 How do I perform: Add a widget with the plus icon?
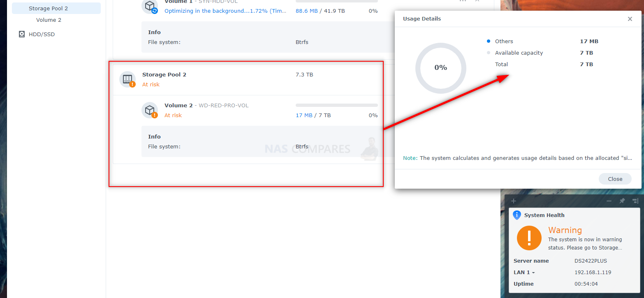tap(513, 201)
